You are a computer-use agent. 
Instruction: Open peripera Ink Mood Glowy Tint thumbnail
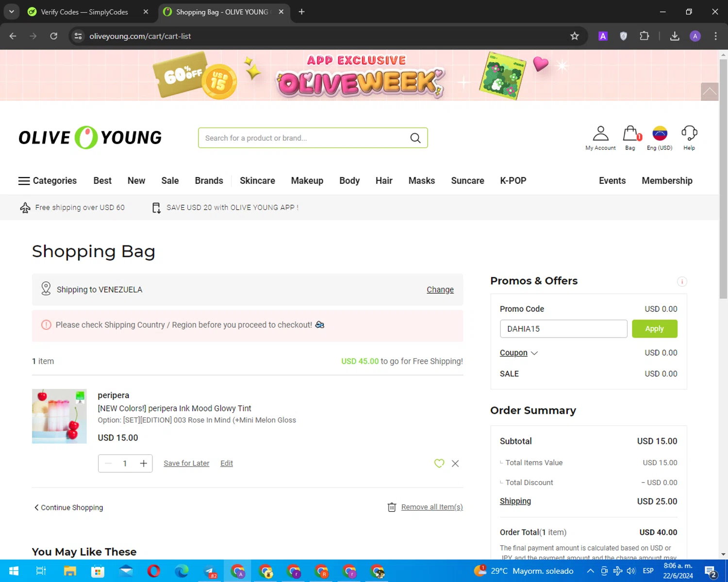59,416
